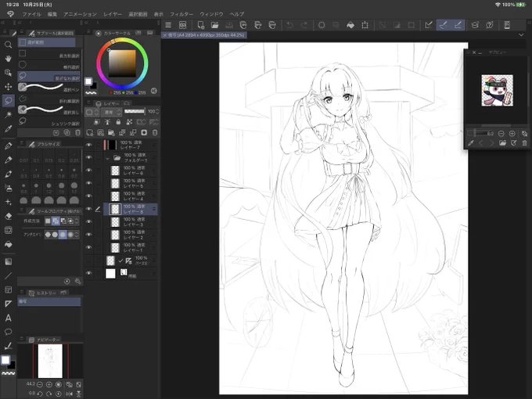Create a new canvas from the command bar
The image size is (532, 399).
200,25
